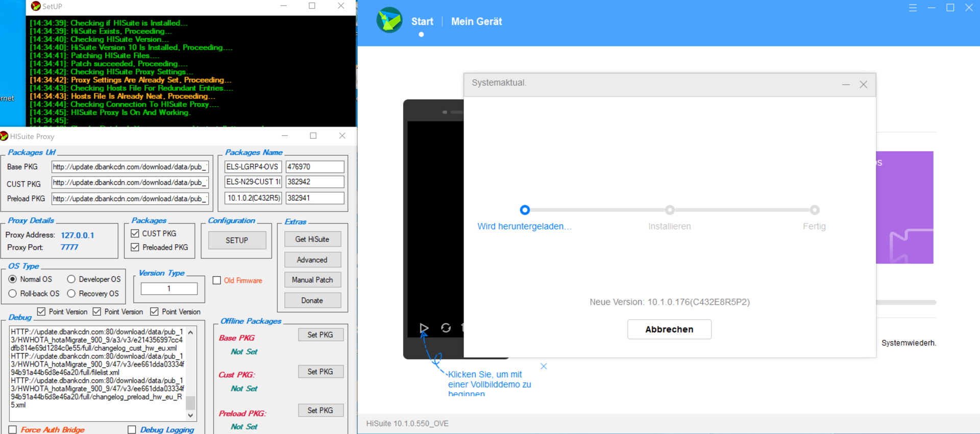The image size is (980, 434).
Task: Dismiss the fullscreen demo tooltip X
Action: (x=544, y=366)
